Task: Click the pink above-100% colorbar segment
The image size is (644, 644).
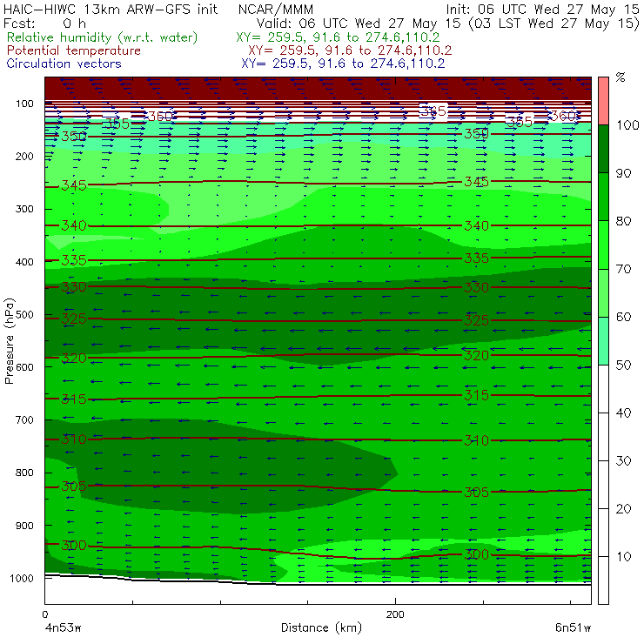Action: (603, 101)
